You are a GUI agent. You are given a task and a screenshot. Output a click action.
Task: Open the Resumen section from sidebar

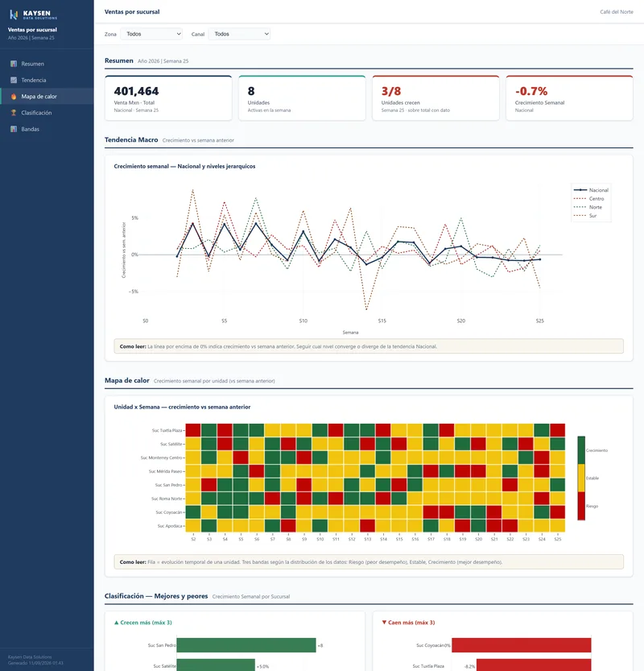[x=47, y=64]
